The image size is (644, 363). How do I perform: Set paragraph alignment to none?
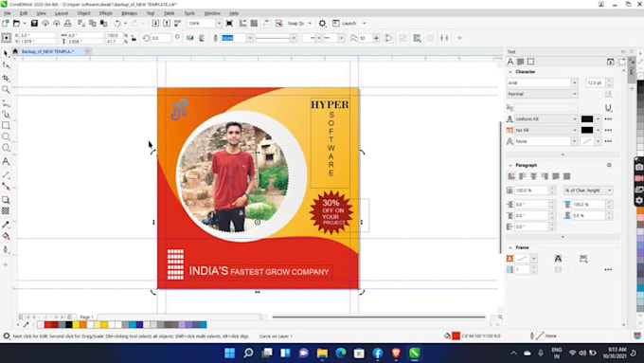click(x=511, y=176)
